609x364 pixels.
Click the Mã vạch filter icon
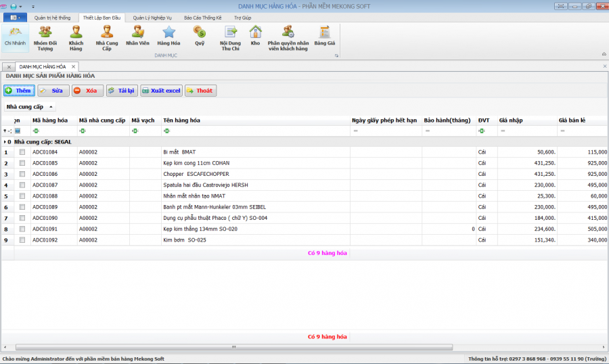point(135,131)
